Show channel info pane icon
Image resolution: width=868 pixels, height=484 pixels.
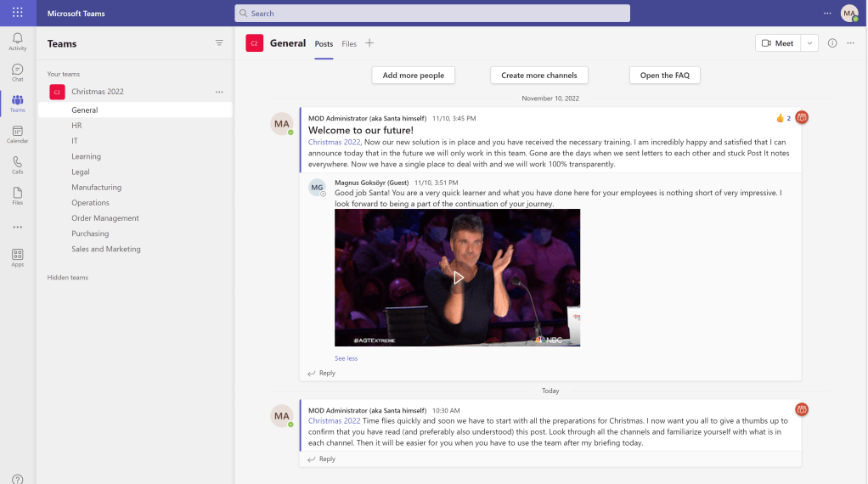pos(832,43)
